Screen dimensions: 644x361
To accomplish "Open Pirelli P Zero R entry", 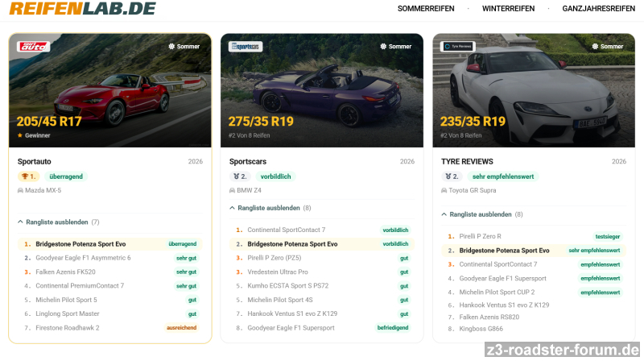I will [x=480, y=237].
